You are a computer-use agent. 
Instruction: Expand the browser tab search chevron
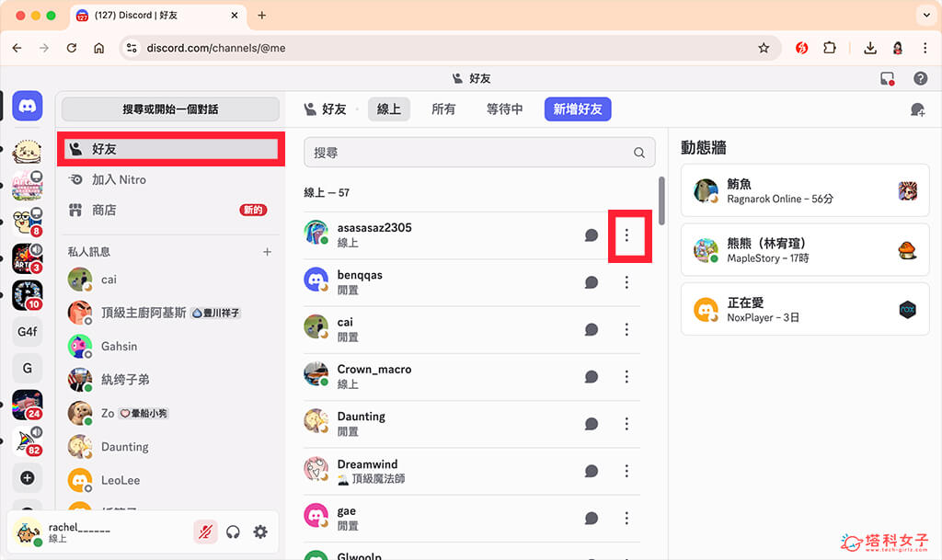pyautogui.click(x=925, y=16)
